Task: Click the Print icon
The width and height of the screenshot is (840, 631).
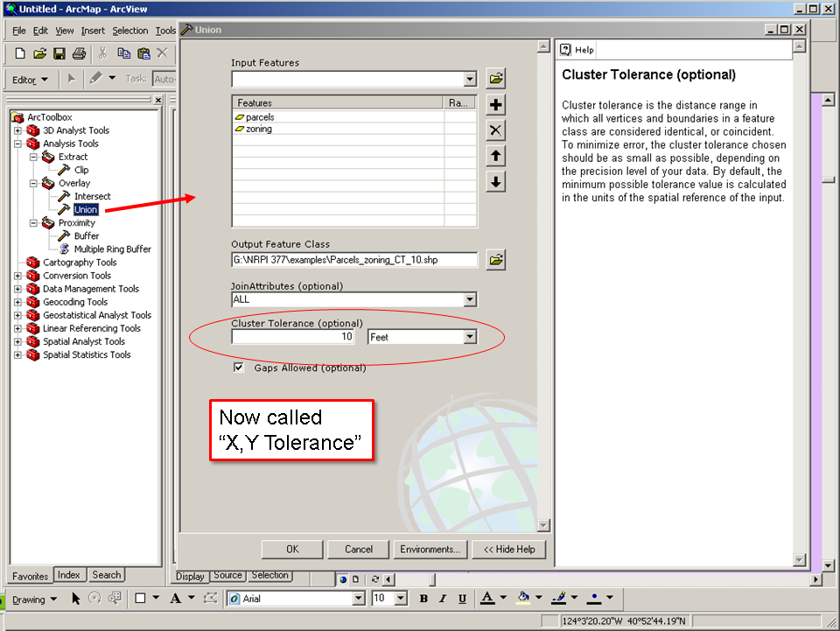Action: click(x=79, y=53)
